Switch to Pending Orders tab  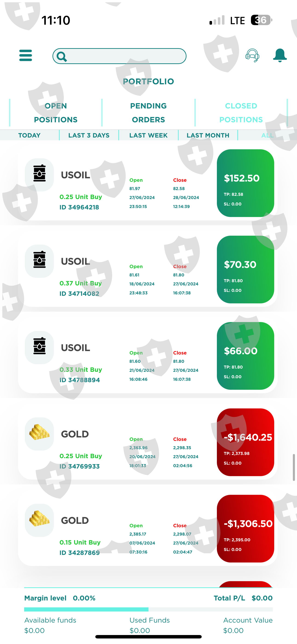[148, 113]
